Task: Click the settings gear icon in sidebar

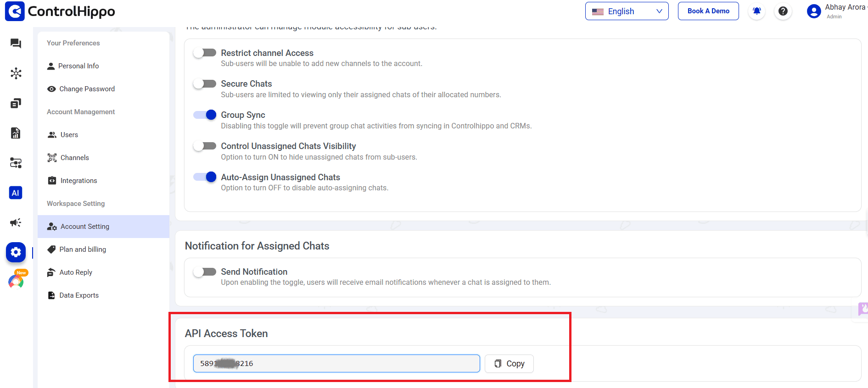Action: pos(16,252)
